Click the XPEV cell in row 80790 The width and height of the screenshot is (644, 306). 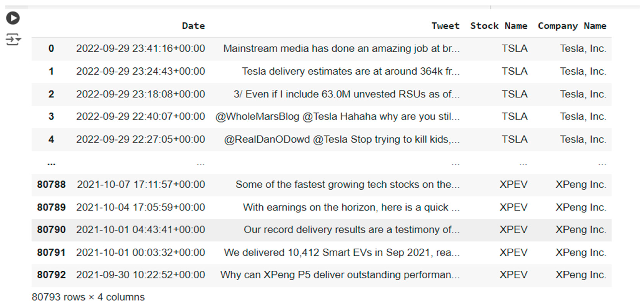click(x=513, y=229)
